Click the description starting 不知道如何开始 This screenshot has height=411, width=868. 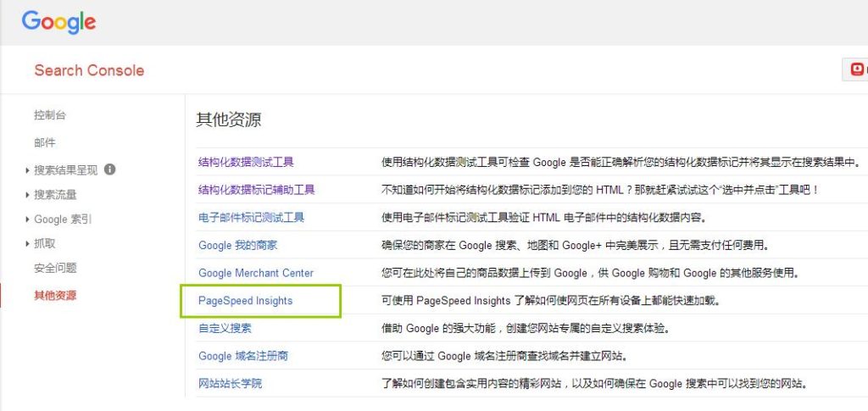[599, 190]
